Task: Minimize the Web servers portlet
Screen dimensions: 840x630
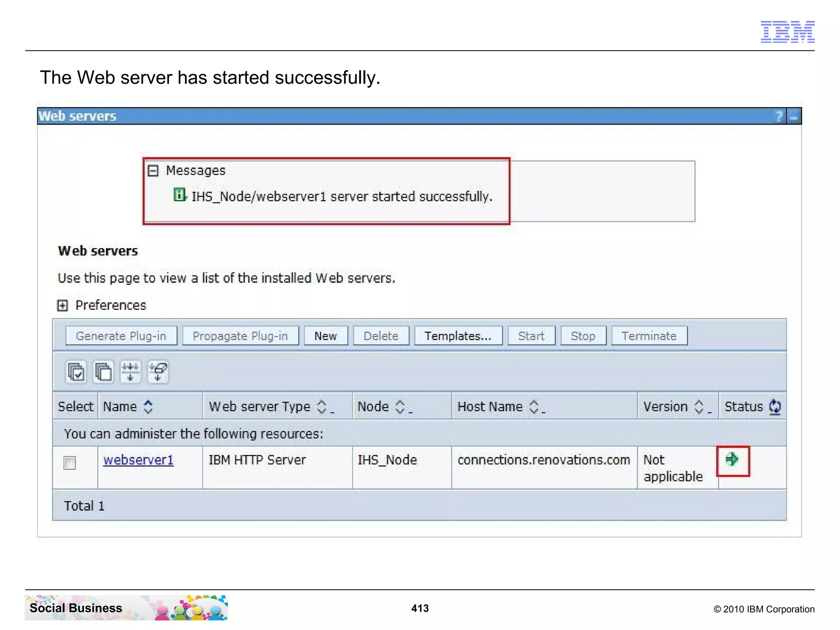Action: point(794,116)
